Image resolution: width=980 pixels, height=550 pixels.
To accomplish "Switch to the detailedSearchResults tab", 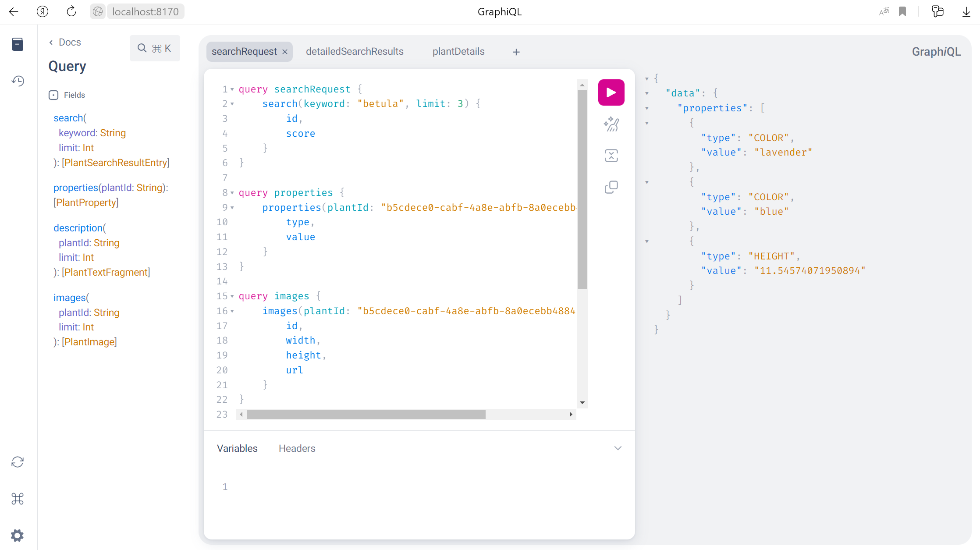I will (355, 51).
